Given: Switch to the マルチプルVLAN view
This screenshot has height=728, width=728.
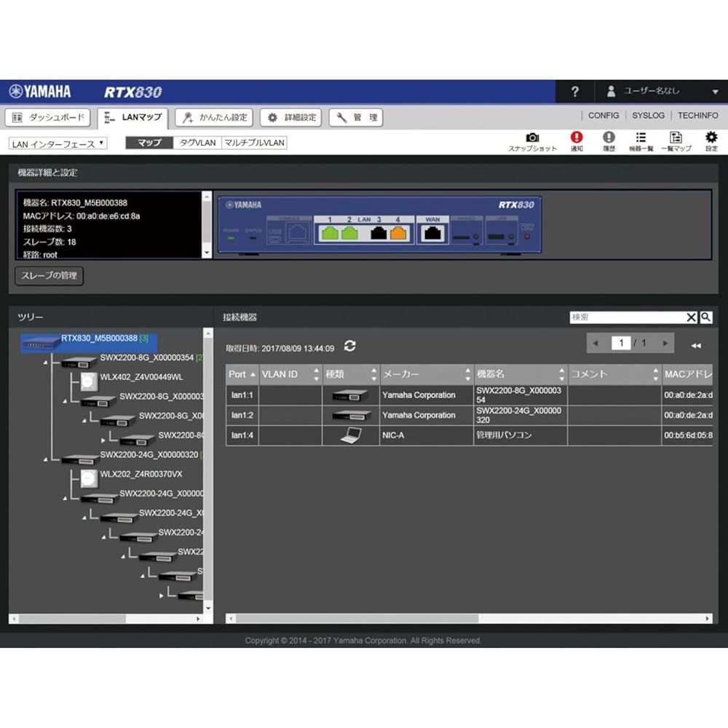Looking at the screenshot, I should 254,143.
